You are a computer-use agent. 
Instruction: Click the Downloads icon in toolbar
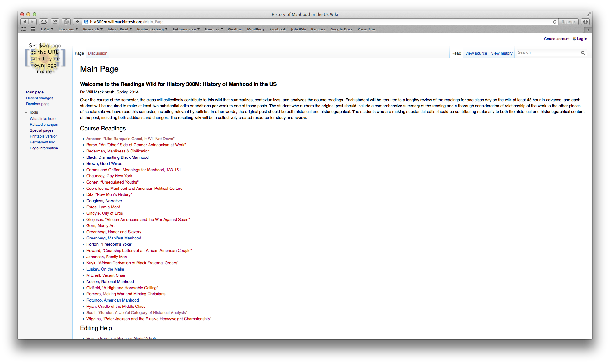pos(585,22)
